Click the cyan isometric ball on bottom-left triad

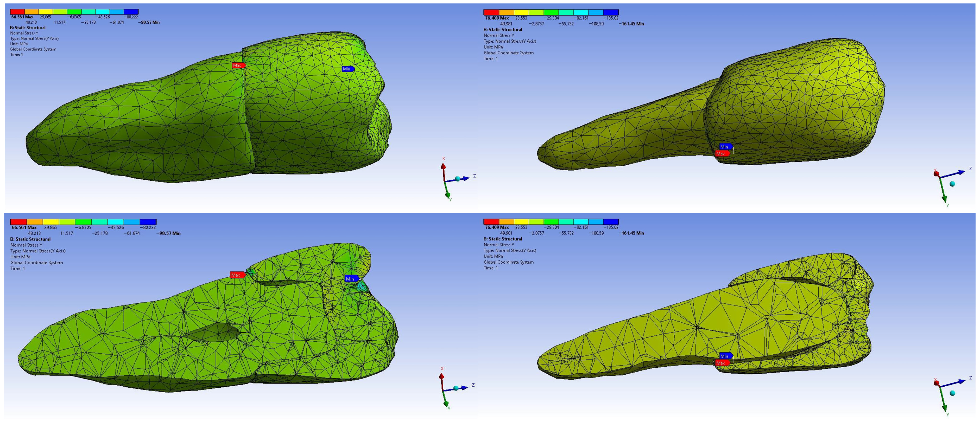[456, 388]
